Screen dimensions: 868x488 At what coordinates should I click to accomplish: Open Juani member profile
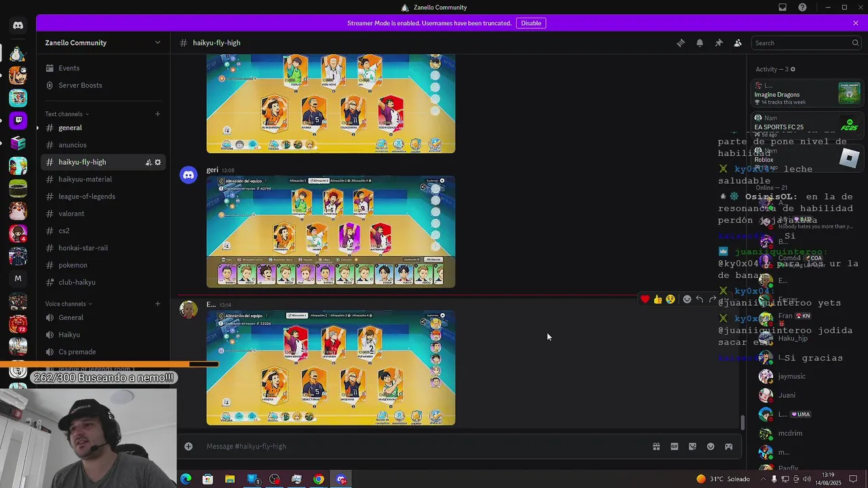(x=808, y=395)
